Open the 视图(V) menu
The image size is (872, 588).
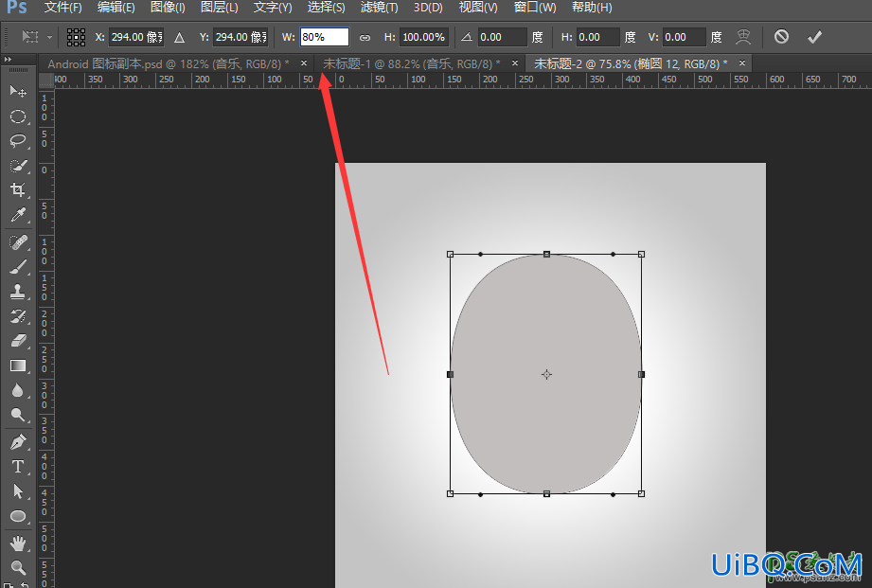pyautogui.click(x=478, y=8)
